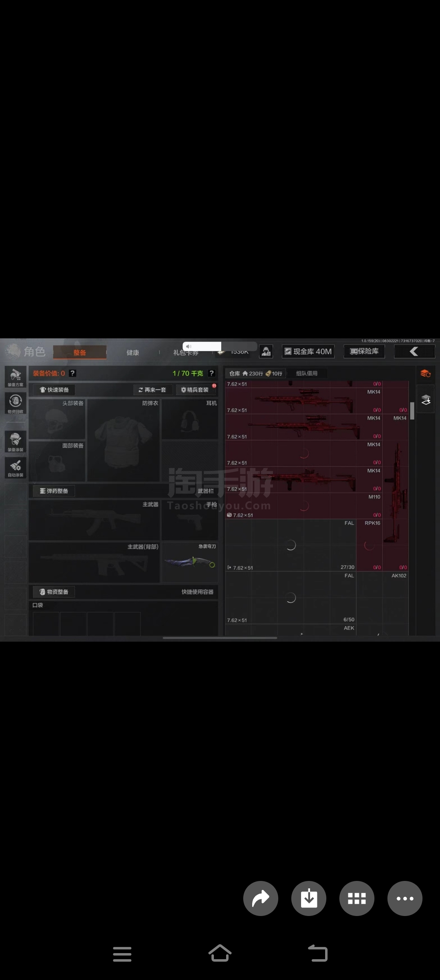
Task: Select the 组队借用 tab
Action: [x=307, y=373]
